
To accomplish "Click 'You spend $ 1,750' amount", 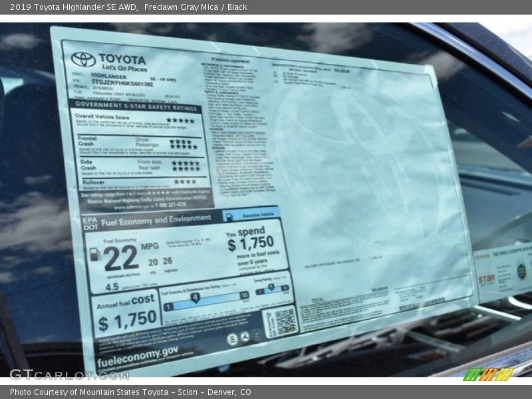I will pos(250,239).
